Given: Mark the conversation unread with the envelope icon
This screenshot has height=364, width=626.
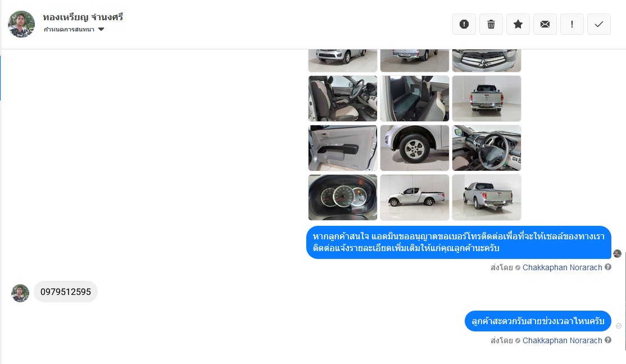Looking at the screenshot, I should pos(545,24).
